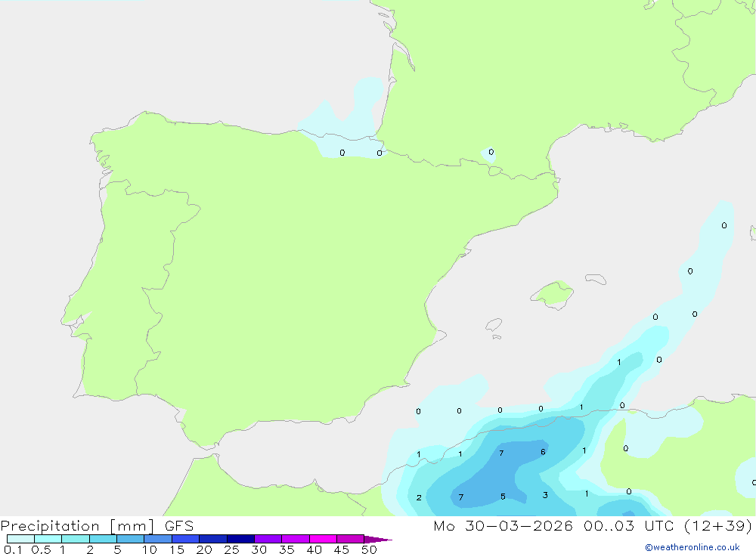This screenshot has width=756, height=554.
Task: Click the "15" legend scale label
Action: tap(177, 549)
